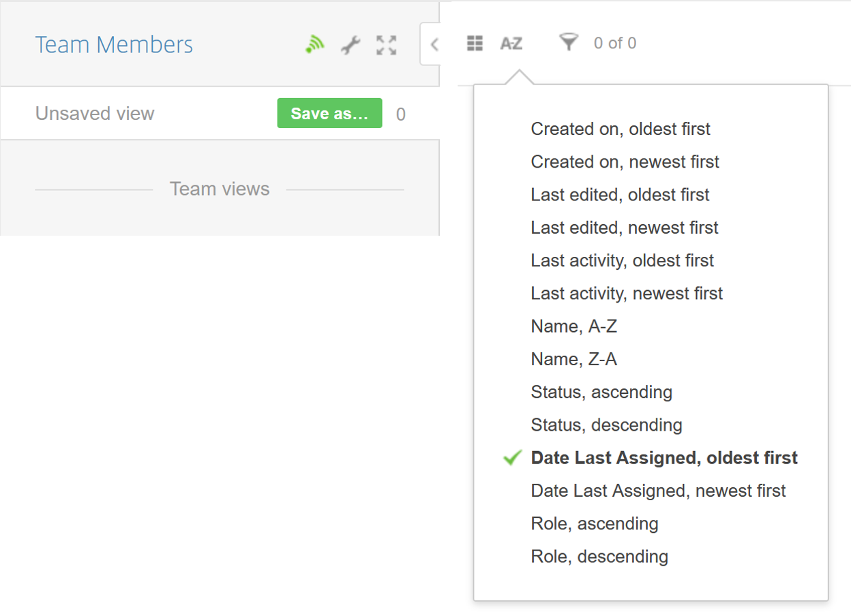Collapse the panel using the left chevron

(x=435, y=43)
